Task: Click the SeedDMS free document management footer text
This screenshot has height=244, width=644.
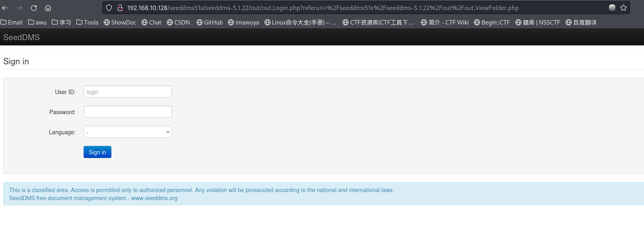Action: (x=93, y=198)
